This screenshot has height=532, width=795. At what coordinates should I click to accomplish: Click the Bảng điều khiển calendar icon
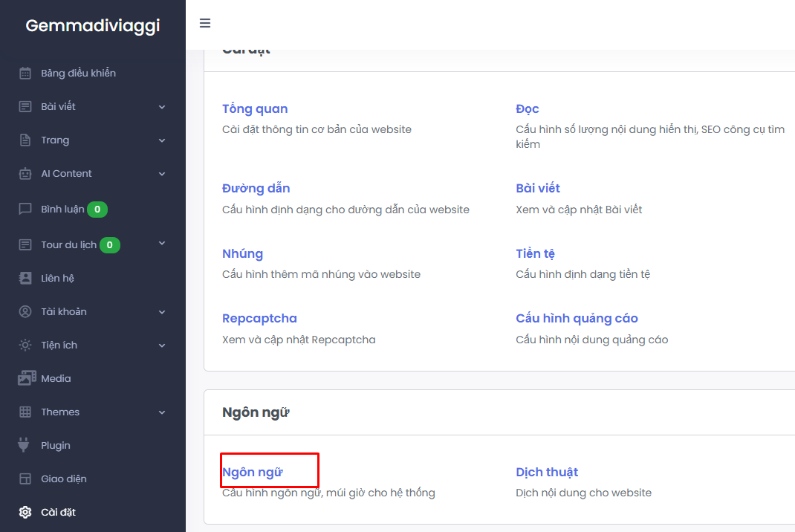[x=25, y=73]
